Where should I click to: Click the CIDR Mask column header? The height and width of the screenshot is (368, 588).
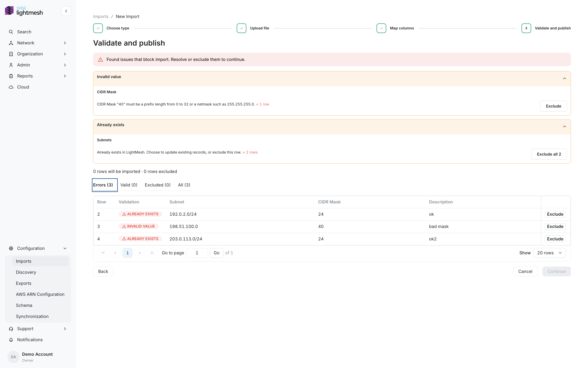click(x=329, y=202)
